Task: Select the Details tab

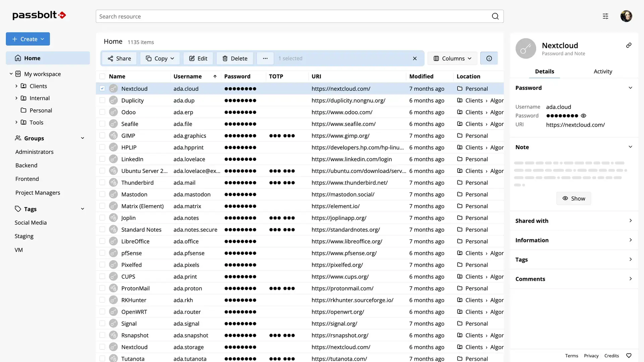Action: click(544, 71)
